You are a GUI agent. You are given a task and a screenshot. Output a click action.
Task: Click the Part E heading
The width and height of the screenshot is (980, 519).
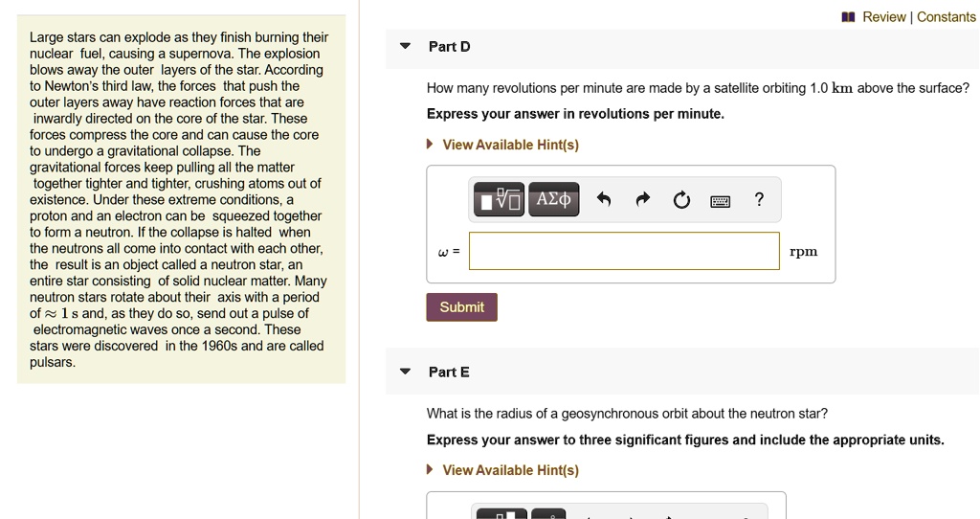(x=449, y=372)
